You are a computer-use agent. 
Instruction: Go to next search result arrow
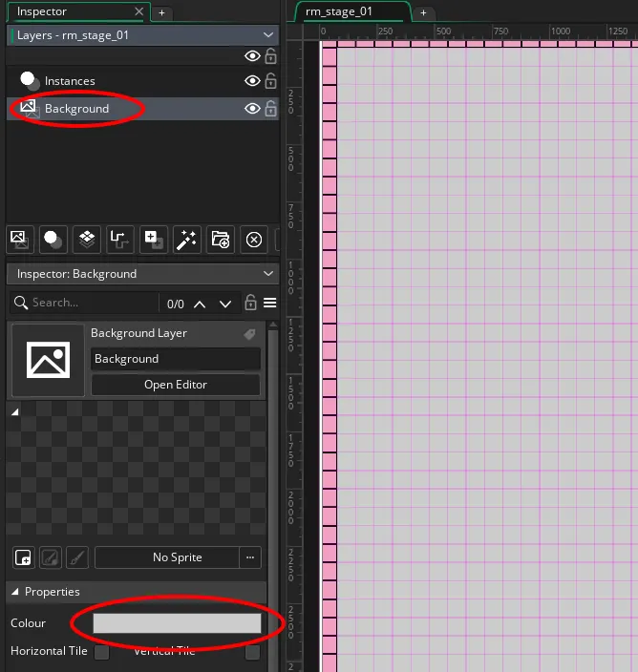click(x=225, y=304)
